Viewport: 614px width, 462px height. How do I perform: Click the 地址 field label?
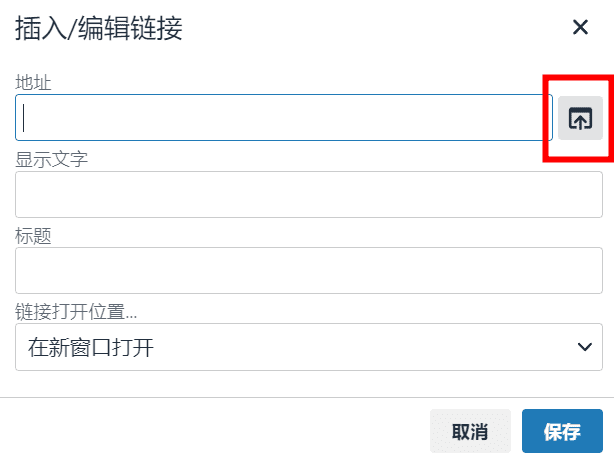click(33, 83)
